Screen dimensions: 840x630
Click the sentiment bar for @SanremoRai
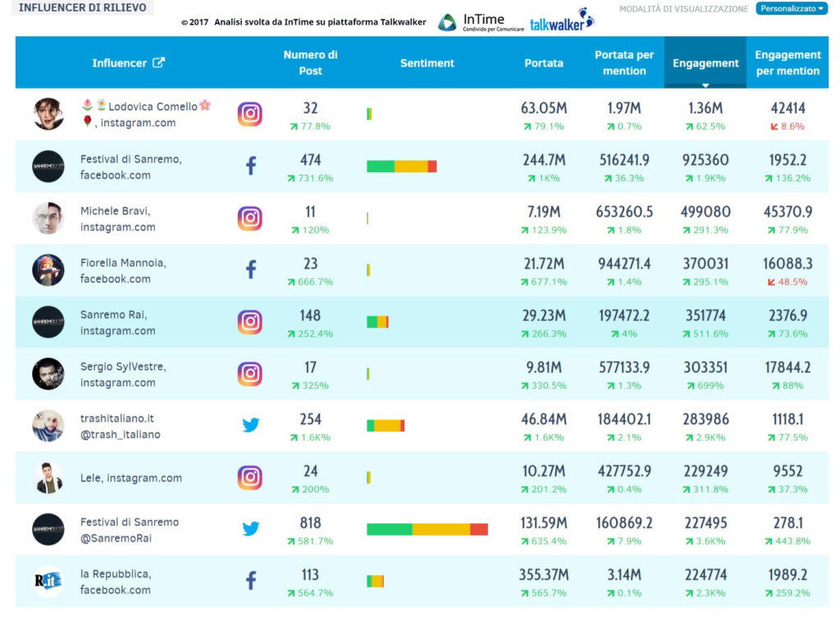point(427,529)
